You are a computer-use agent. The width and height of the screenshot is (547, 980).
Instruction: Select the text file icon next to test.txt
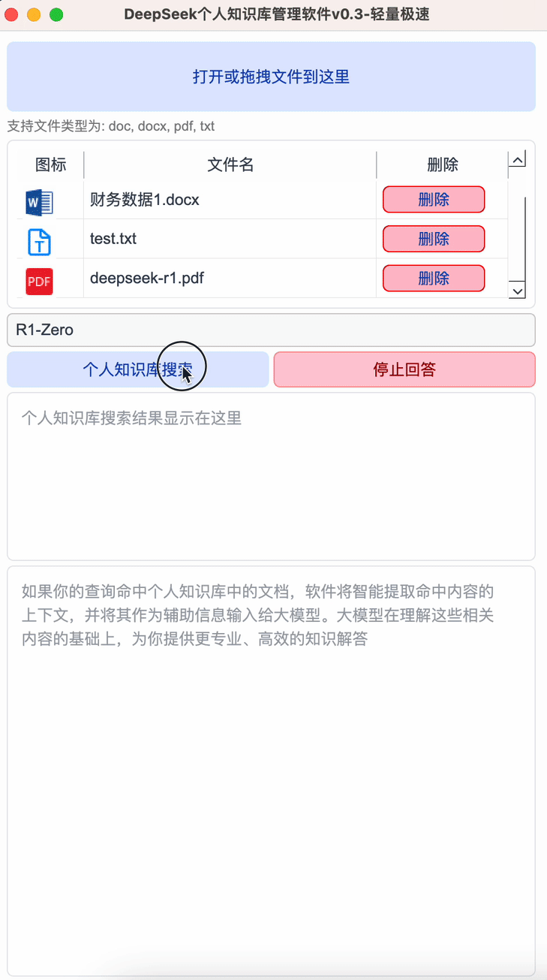(x=38, y=239)
